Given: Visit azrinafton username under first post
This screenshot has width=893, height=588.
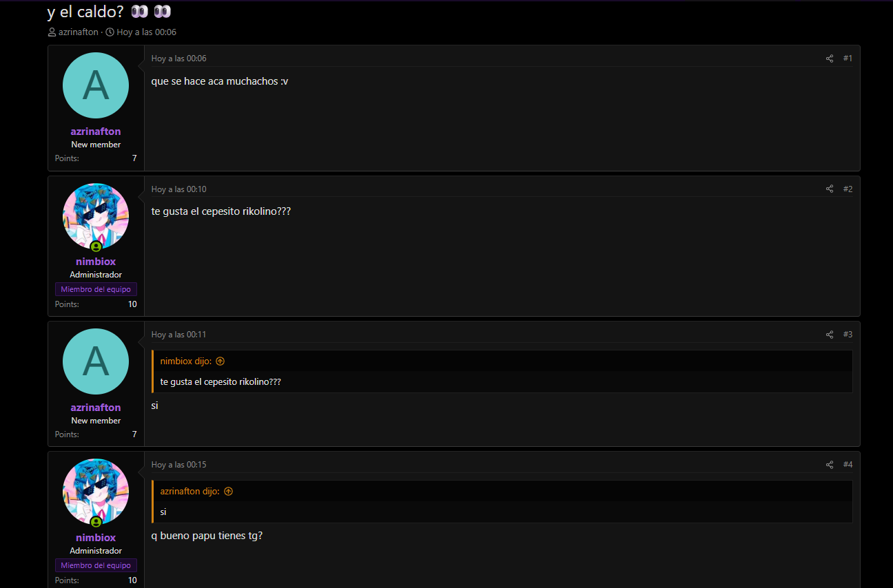Looking at the screenshot, I should point(96,132).
